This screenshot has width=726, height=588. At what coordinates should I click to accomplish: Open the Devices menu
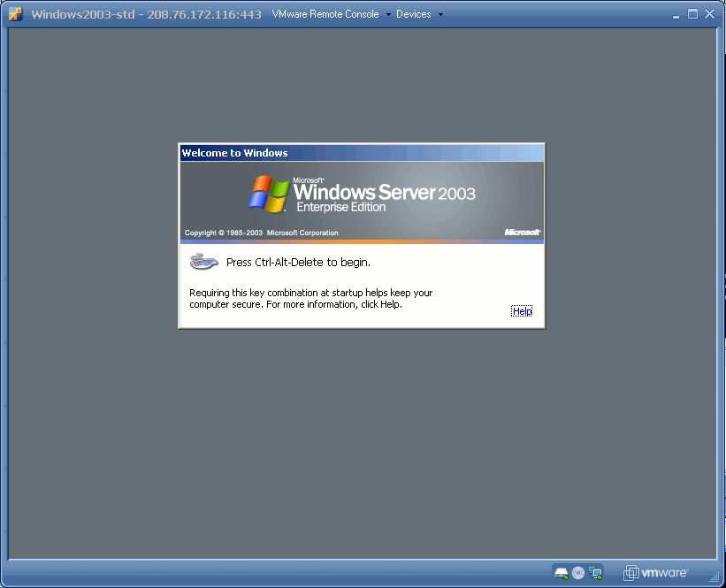414,14
